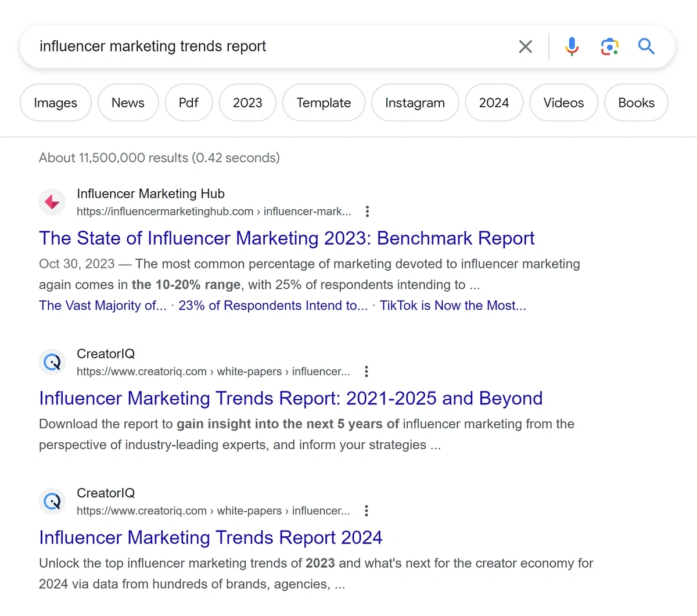Click the influencermarketinghub.com URL breadcrumb
Screen dimensions: 697x616
pyautogui.click(x=214, y=212)
